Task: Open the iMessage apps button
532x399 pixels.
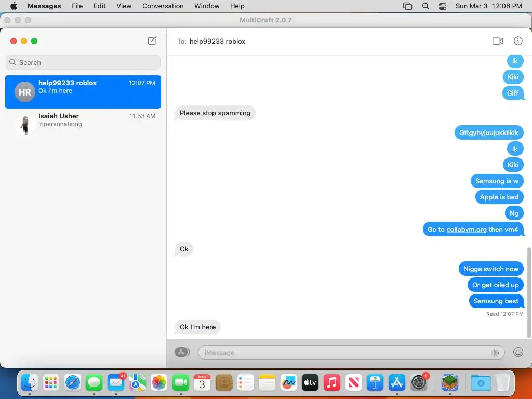Action: pyautogui.click(x=182, y=352)
